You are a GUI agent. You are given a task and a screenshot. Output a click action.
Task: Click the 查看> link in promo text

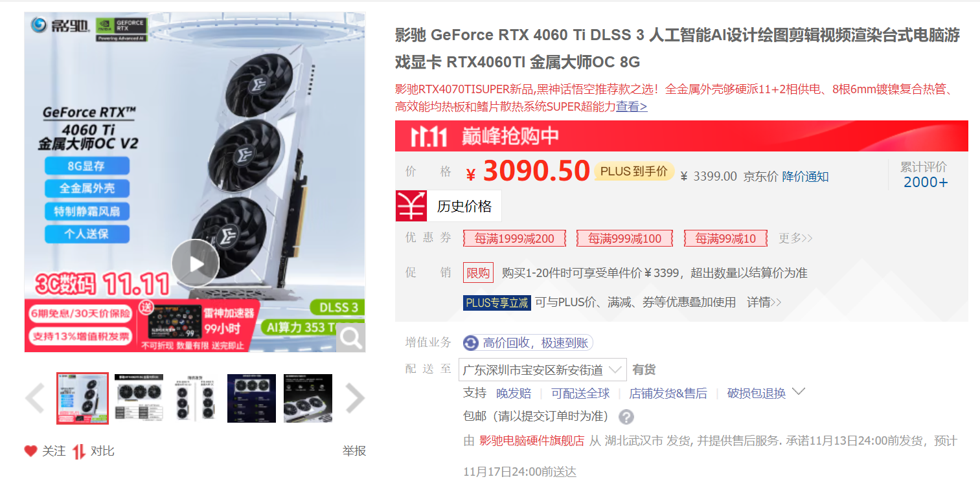tap(632, 107)
